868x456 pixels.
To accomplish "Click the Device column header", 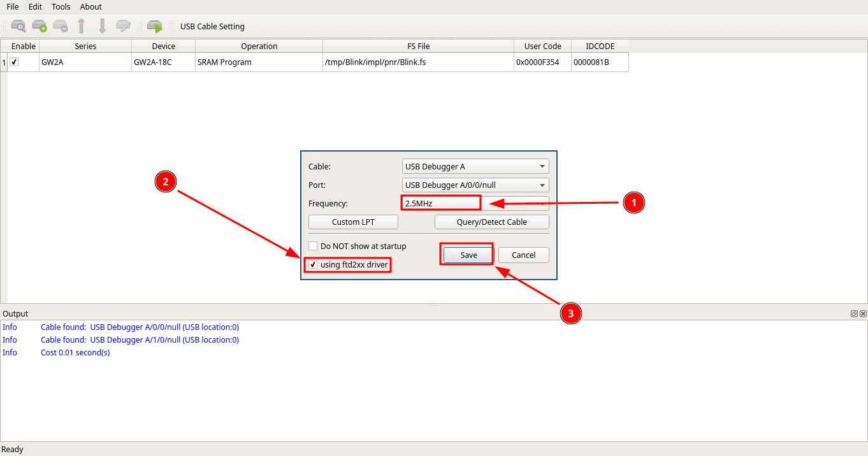I will pos(163,46).
